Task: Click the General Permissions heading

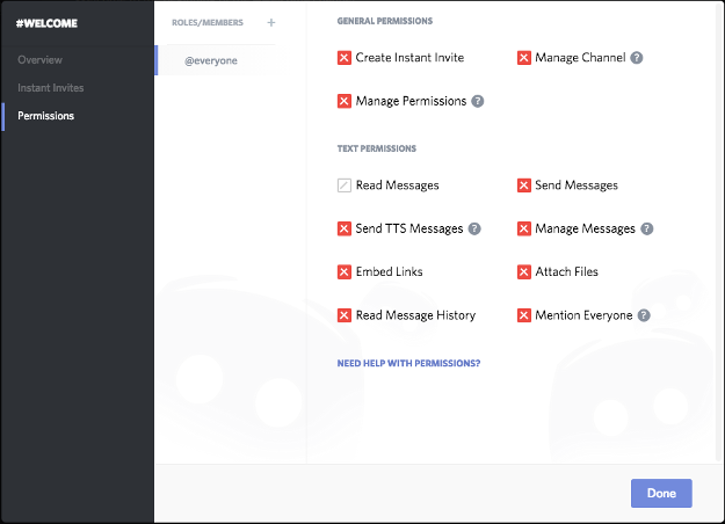Action: 385,21
